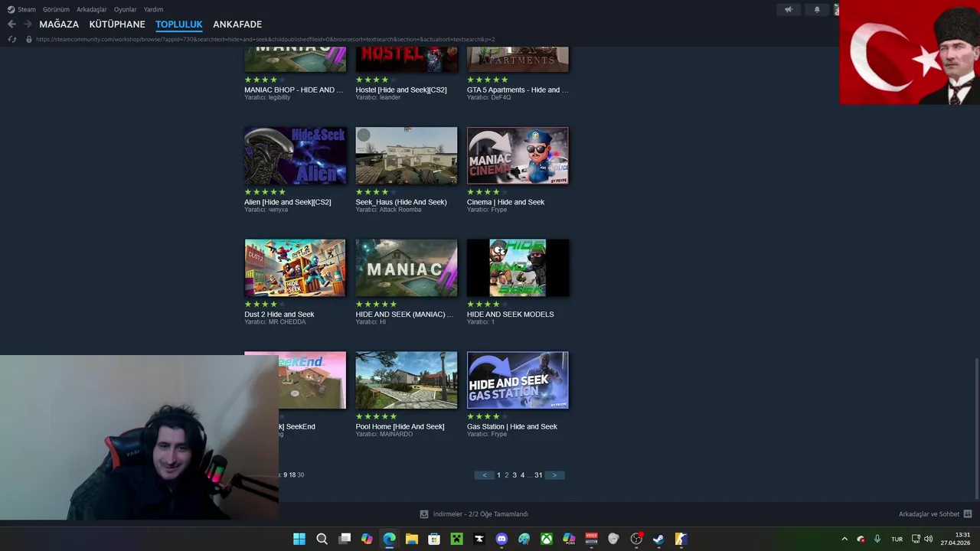Click İndirmeler download status text
Screen dimensions: 980x551
(x=481, y=514)
